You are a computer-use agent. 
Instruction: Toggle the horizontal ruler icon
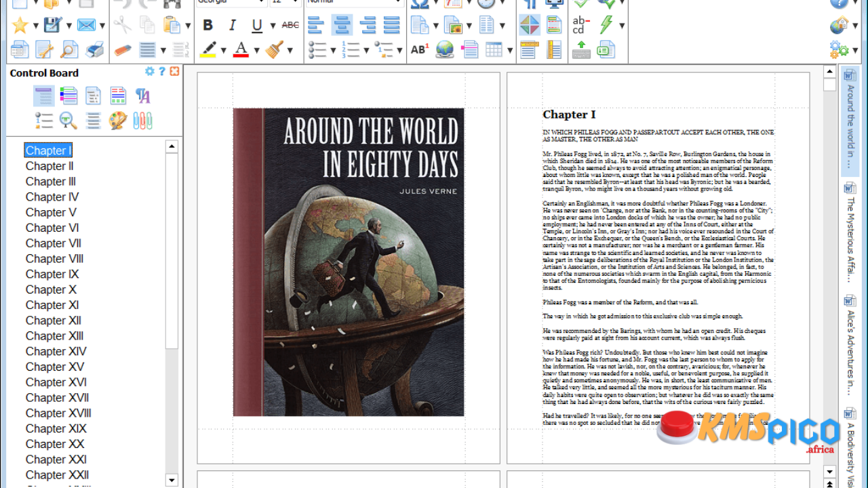pyautogui.click(x=530, y=49)
